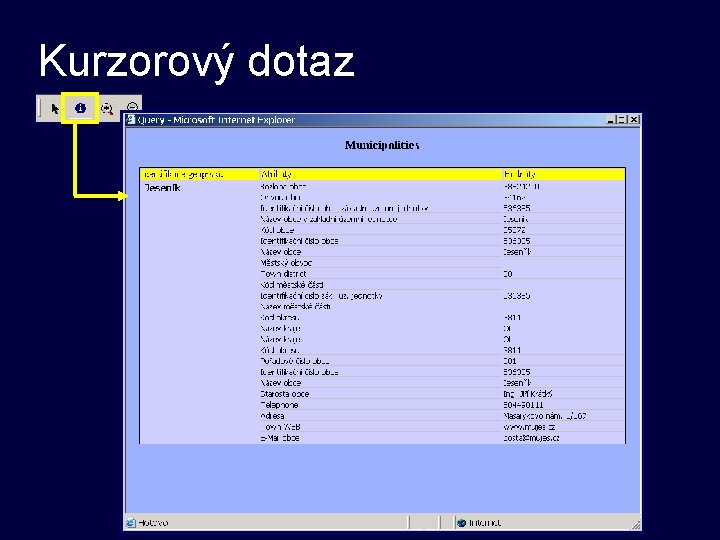Click the Town WeB attribute label

[281, 427]
